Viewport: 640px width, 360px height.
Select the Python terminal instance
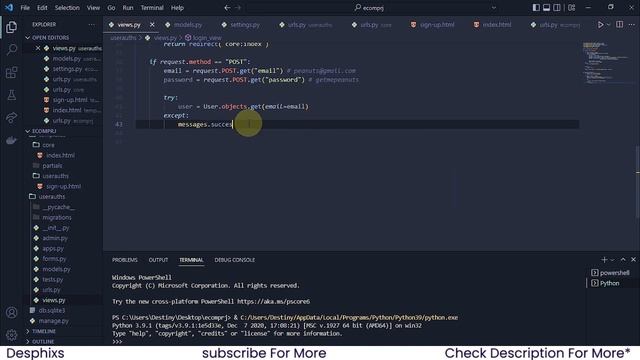[610, 283]
